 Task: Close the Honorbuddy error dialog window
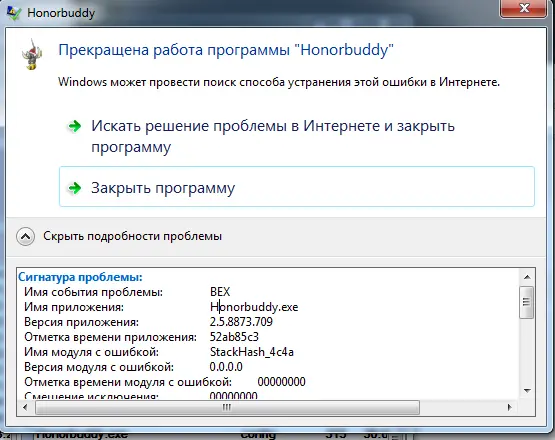pos(523,8)
